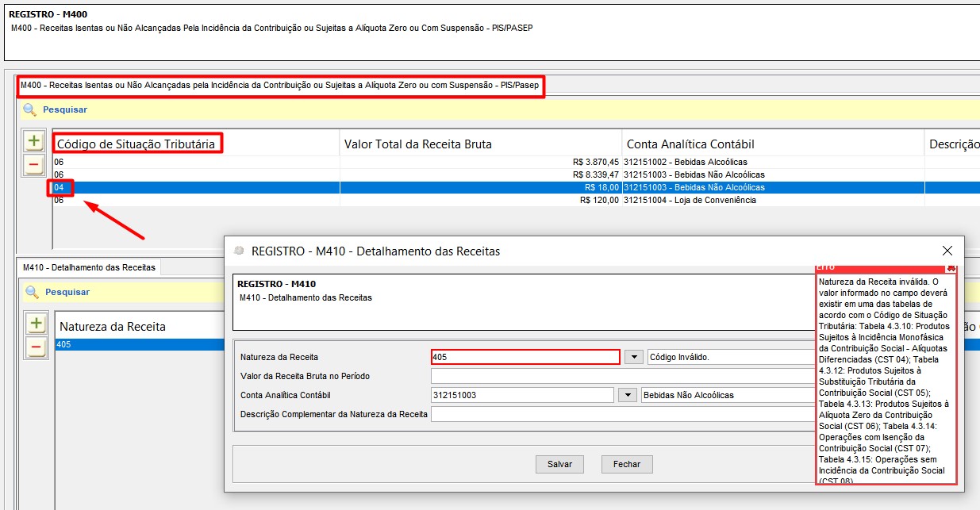Click the magnifier icon beside Pesquisar in M410 panel
This screenshot has height=510, width=980.
pyautogui.click(x=32, y=292)
